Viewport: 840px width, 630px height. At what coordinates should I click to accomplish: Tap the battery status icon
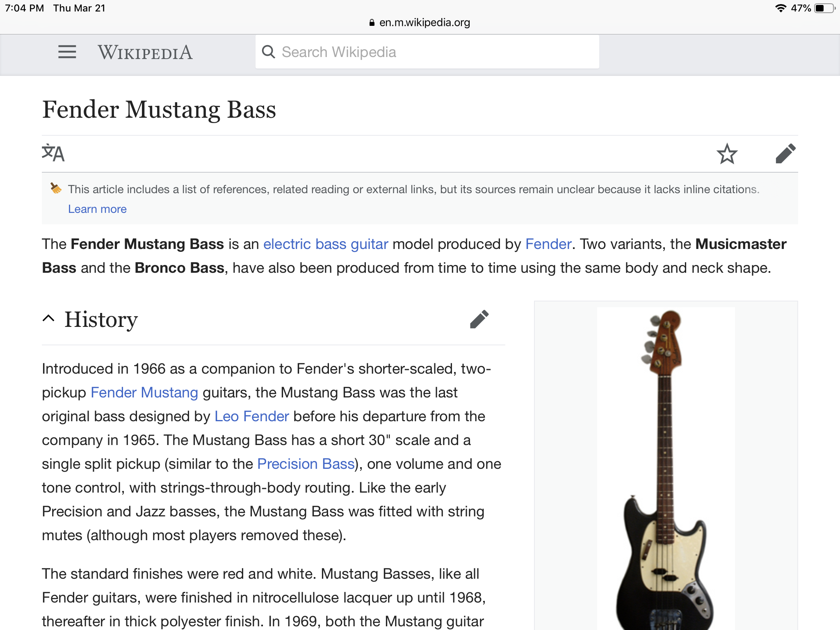825,8
